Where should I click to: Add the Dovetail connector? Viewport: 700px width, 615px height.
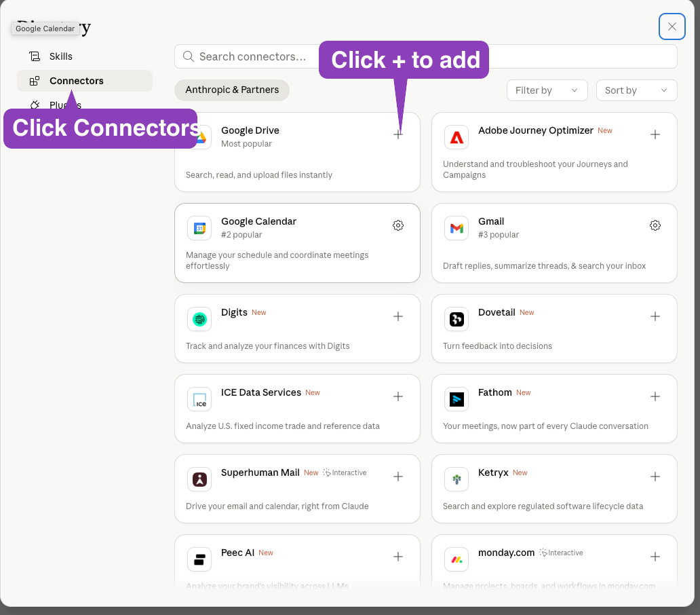(x=655, y=316)
